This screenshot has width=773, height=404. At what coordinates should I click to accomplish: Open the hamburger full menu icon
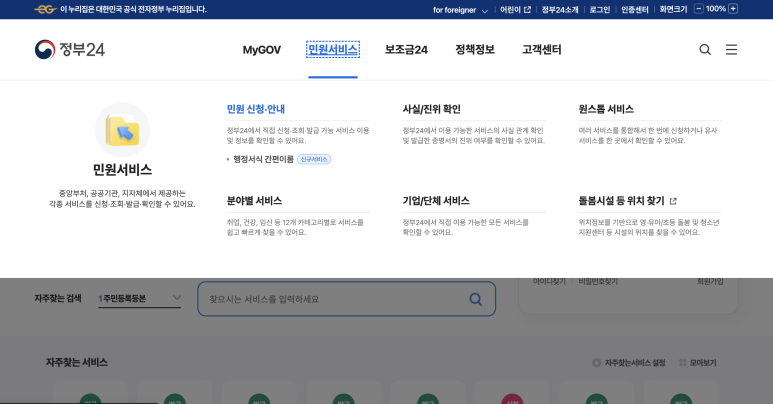point(731,49)
